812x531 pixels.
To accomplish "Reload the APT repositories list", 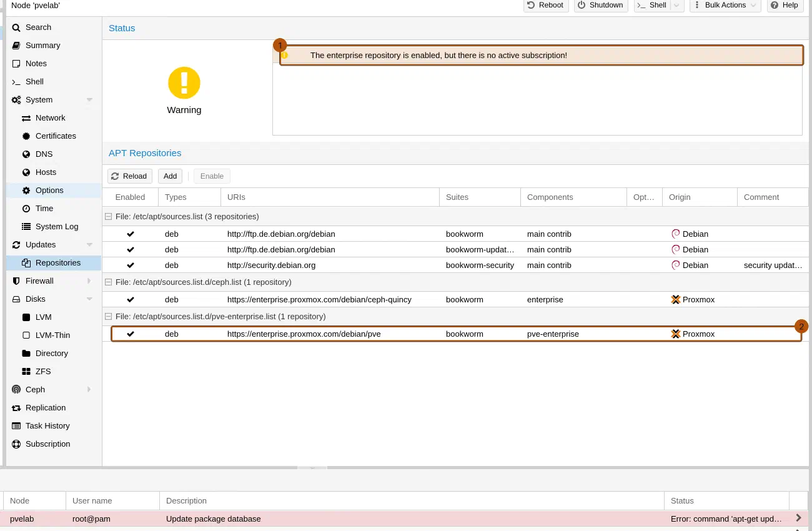I will tap(129, 176).
